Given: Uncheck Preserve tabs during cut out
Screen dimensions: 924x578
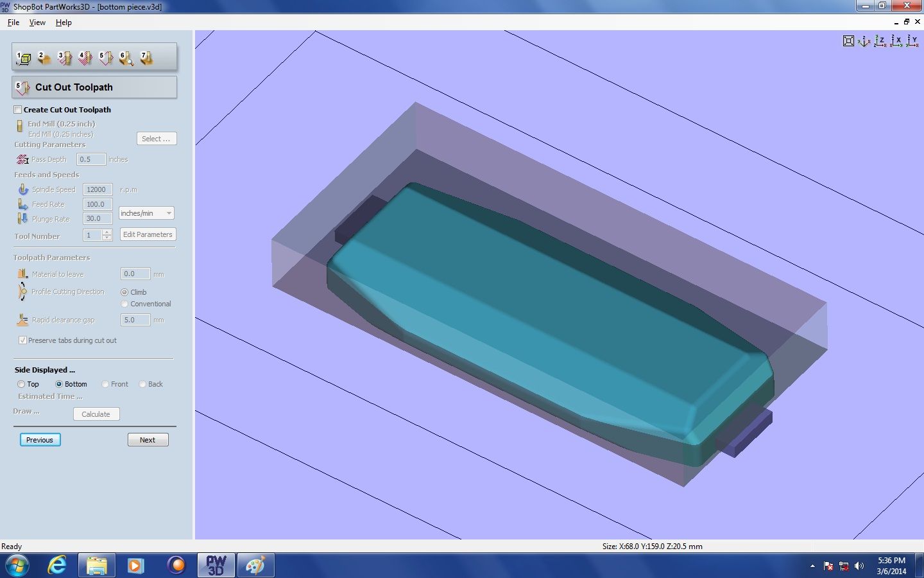Looking at the screenshot, I should [x=23, y=340].
